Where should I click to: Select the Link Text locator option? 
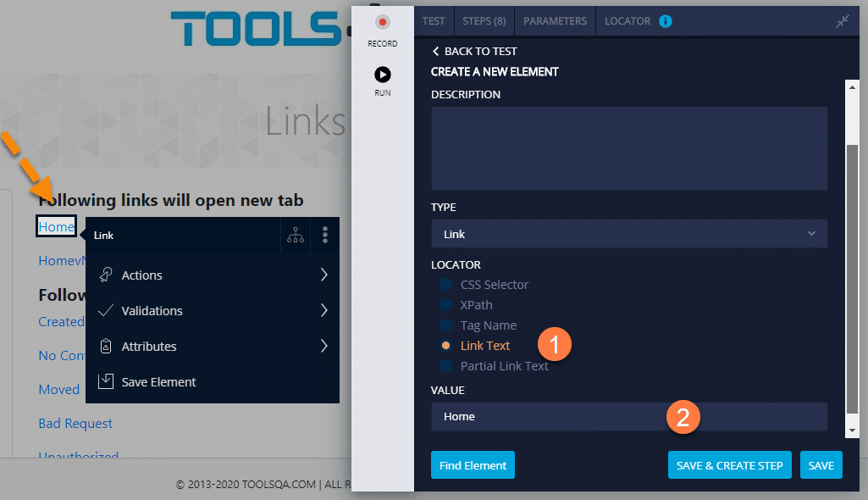445,346
